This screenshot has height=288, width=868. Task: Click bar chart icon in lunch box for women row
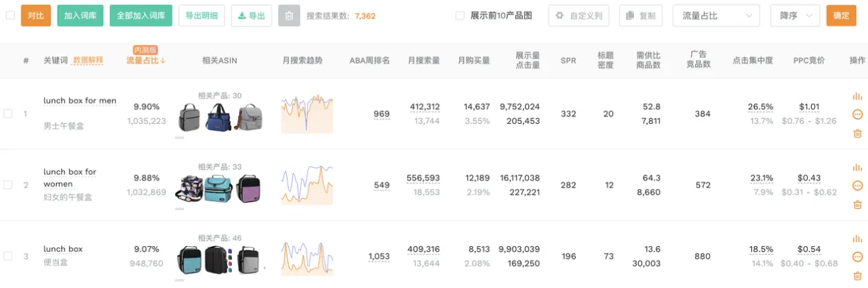(857, 167)
